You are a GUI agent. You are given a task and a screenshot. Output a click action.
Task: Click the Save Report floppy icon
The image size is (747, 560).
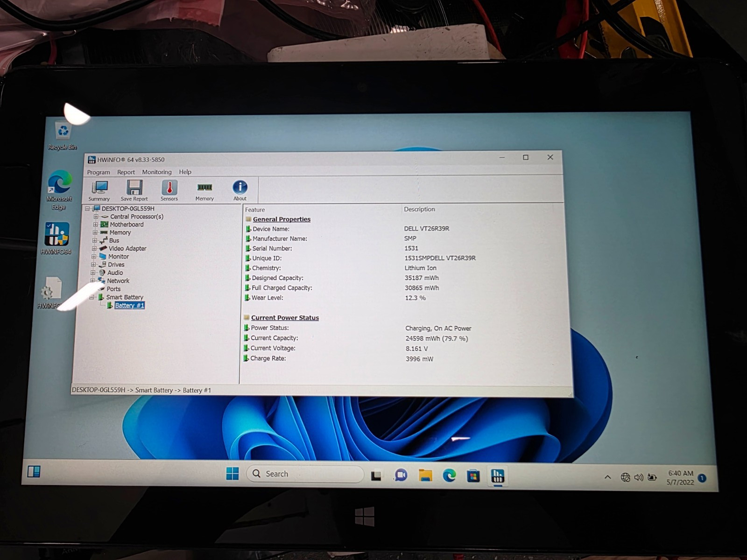(134, 190)
